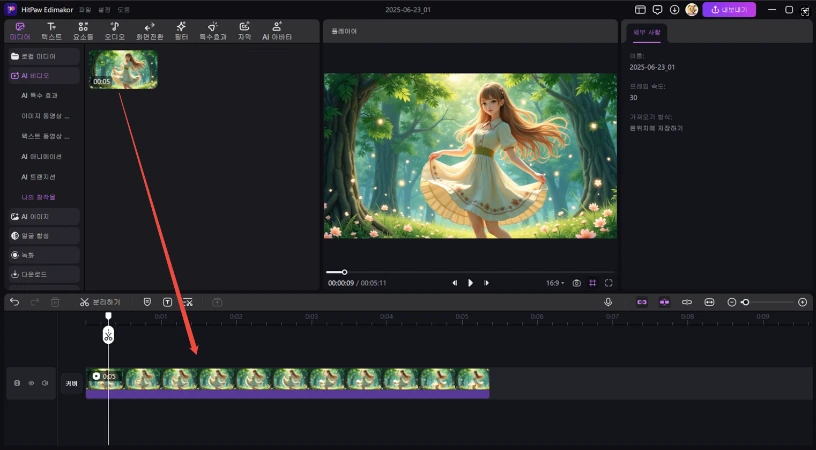Viewport: 816px width, 450px height.
Task: Switch to the 오디오 (Audio) tab
Action: pos(114,31)
